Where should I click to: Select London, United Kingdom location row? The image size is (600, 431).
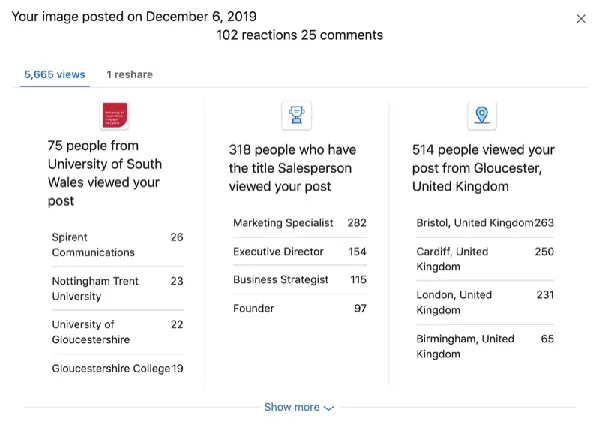pos(485,302)
